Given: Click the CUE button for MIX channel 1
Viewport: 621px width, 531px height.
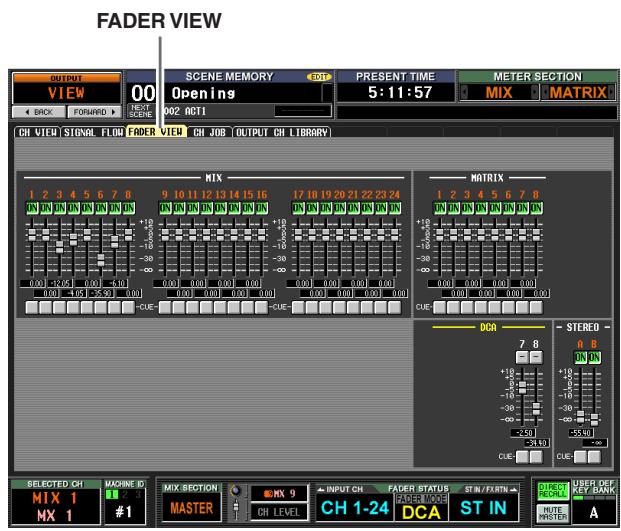Looking at the screenshot, I should 32,308.
